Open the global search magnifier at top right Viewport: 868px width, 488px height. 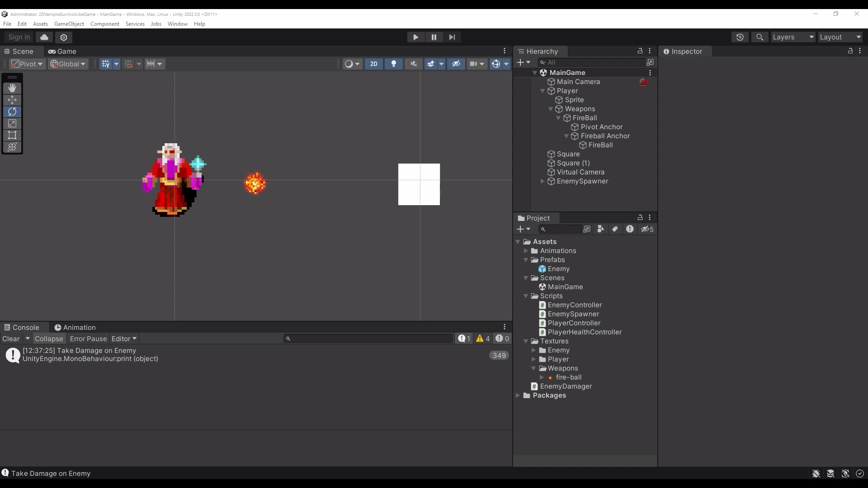pyautogui.click(x=760, y=37)
